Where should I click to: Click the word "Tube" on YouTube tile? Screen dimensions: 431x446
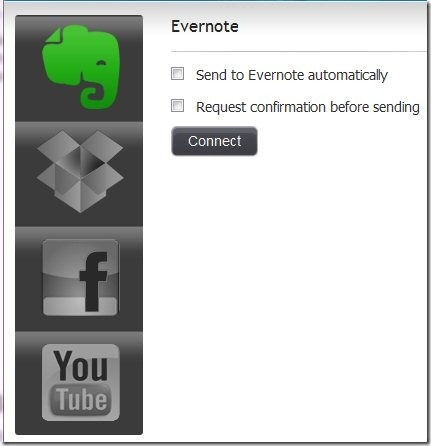point(81,399)
